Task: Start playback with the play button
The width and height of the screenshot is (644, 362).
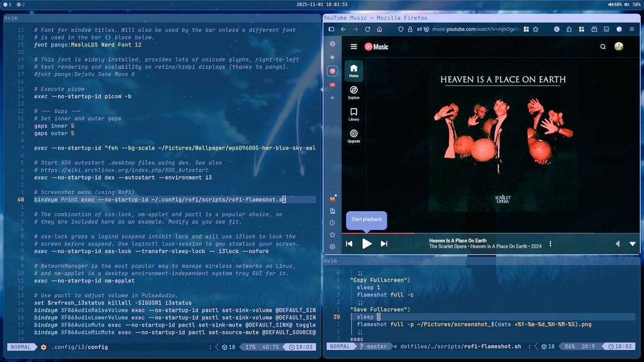Action: pos(367,244)
